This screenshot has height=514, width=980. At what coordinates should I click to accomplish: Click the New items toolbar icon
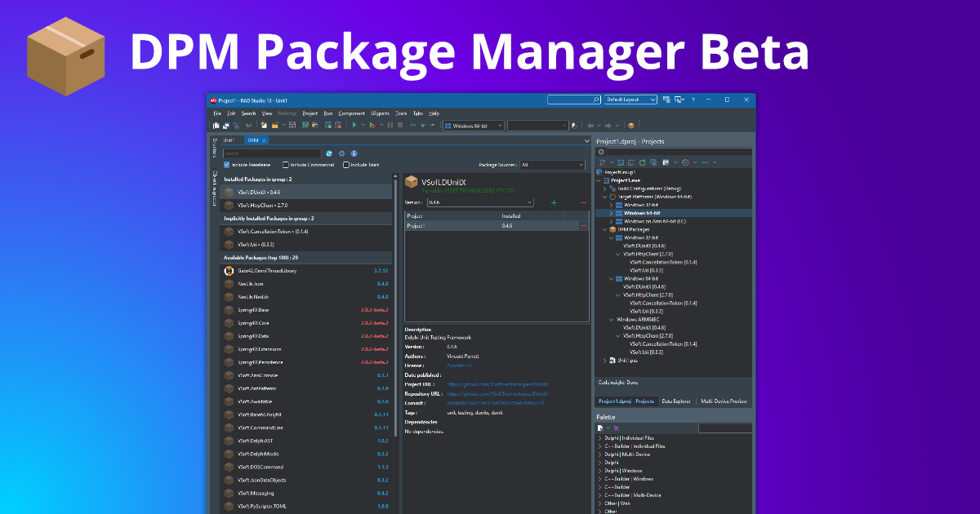[x=264, y=125]
